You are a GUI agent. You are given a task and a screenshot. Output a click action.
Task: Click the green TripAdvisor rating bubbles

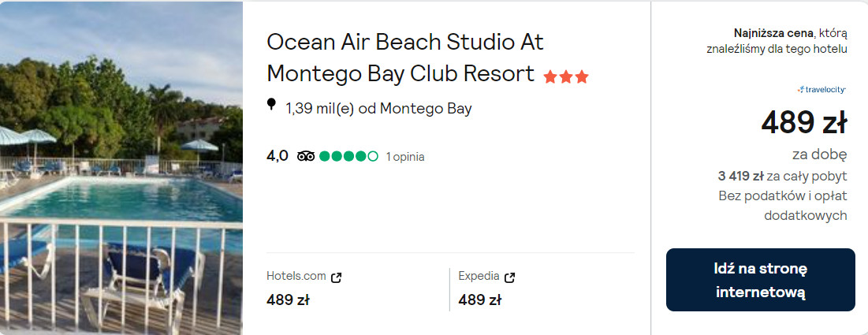(349, 156)
